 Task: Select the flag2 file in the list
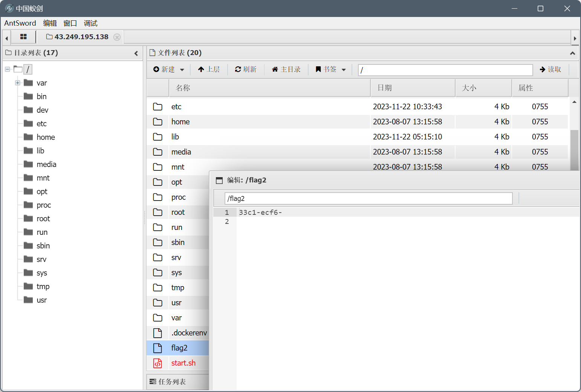pyautogui.click(x=179, y=348)
